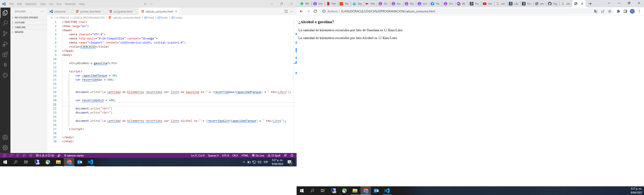The height and width of the screenshot is (195, 644).
Task: Open the Selection menu
Action: click(31, 4)
